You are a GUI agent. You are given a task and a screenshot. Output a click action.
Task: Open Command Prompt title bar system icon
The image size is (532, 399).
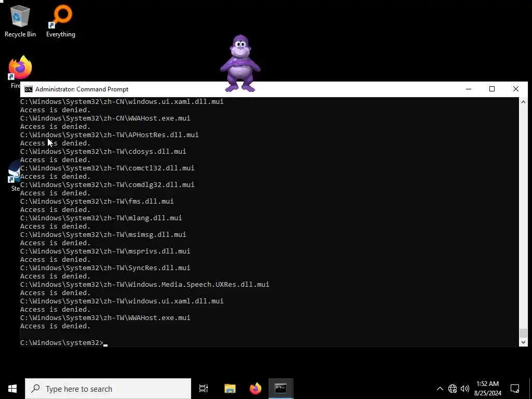pos(29,89)
